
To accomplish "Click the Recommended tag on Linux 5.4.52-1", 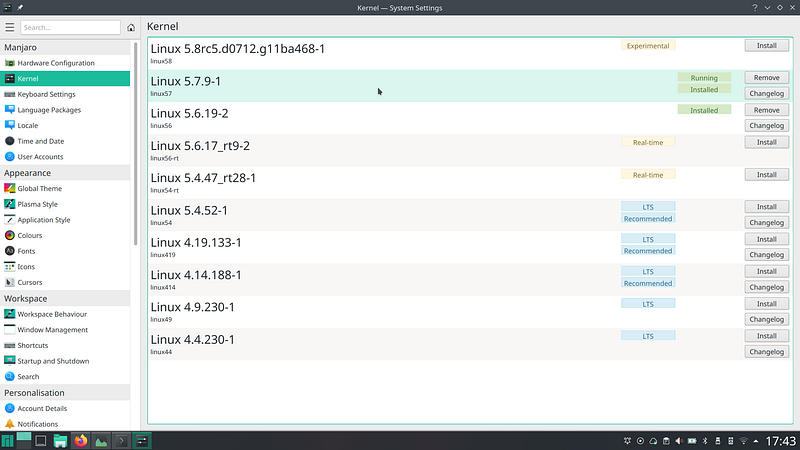I will pos(648,219).
